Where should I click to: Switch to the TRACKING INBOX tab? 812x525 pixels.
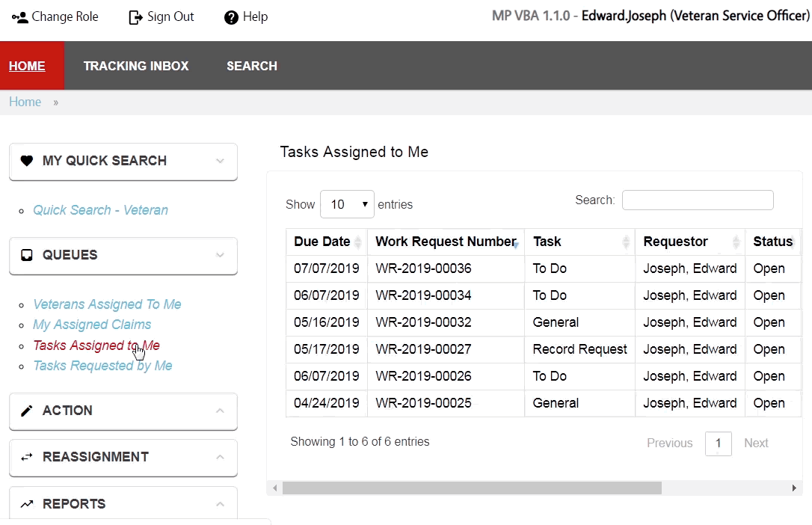[x=136, y=66]
